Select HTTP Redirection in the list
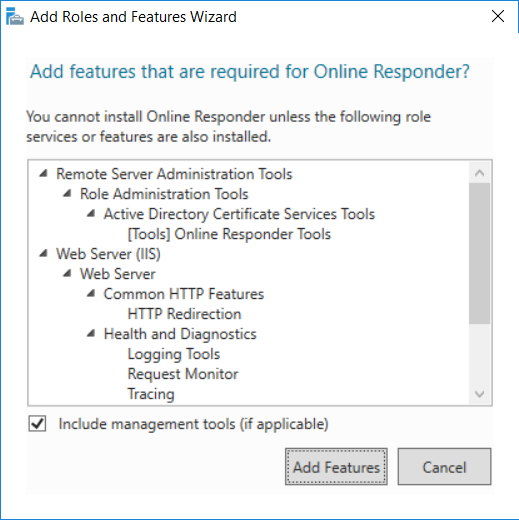The image size is (519, 520). tap(184, 314)
